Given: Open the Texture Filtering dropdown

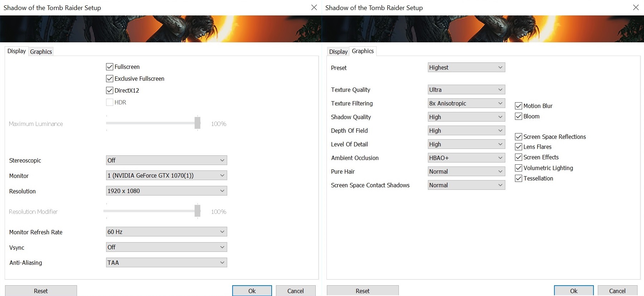Looking at the screenshot, I should pyautogui.click(x=466, y=103).
